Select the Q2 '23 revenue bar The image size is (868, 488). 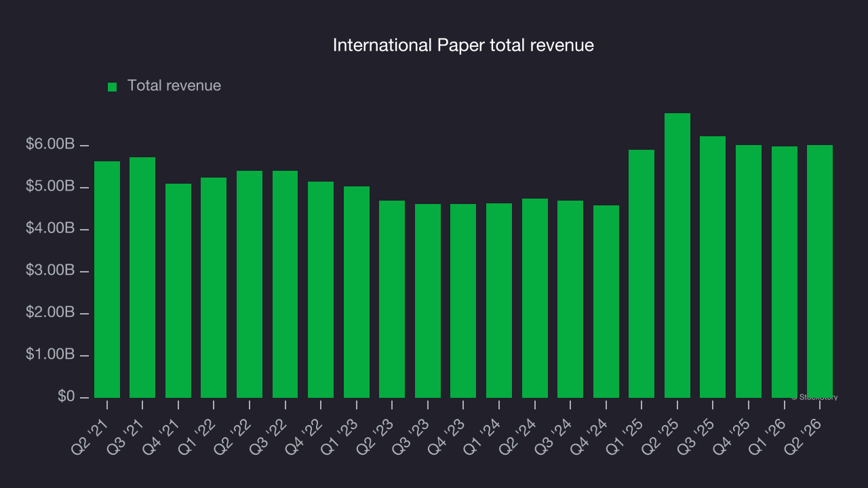point(392,299)
